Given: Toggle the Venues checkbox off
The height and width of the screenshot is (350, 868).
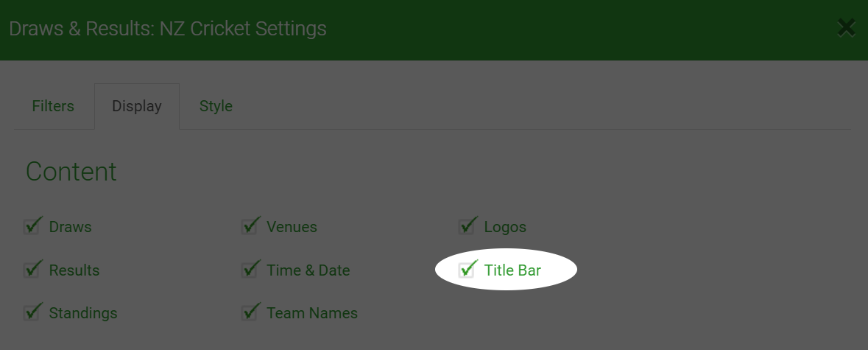Looking at the screenshot, I should pyautogui.click(x=249, y=226).
